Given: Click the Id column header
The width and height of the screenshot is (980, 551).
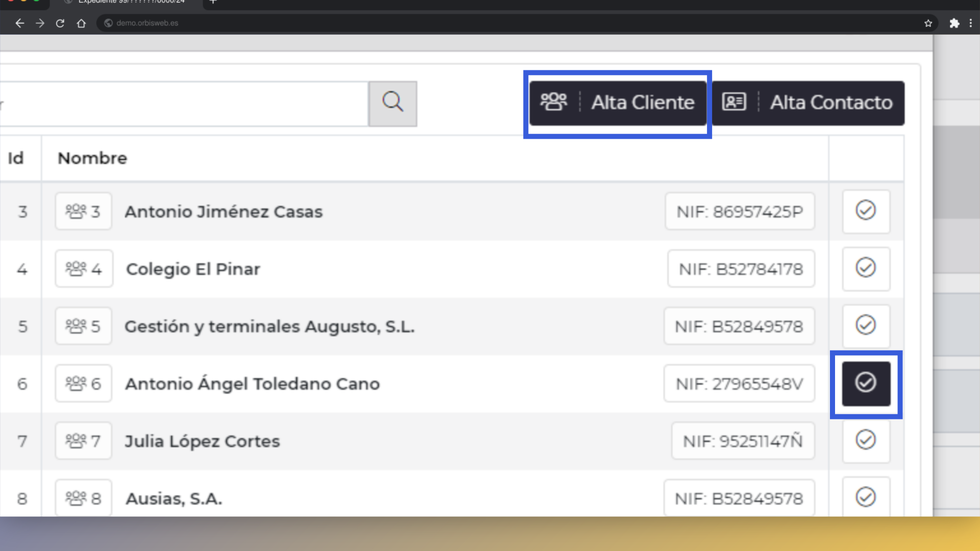Looking at the screenshot, I should point(16,158).
